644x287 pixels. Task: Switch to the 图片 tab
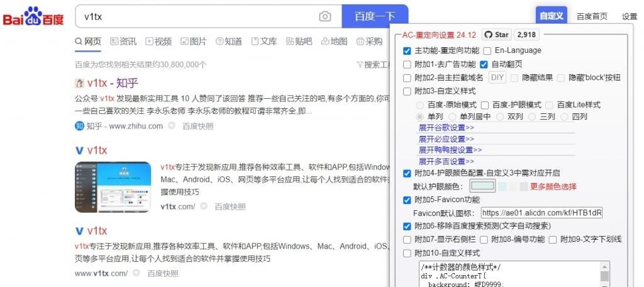tap(194, 42)
